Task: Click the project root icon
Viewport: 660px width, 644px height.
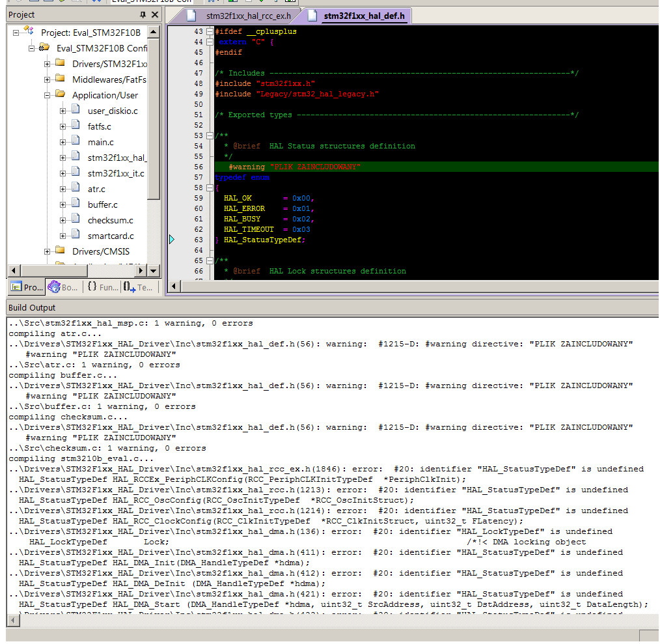Action: 29,31
